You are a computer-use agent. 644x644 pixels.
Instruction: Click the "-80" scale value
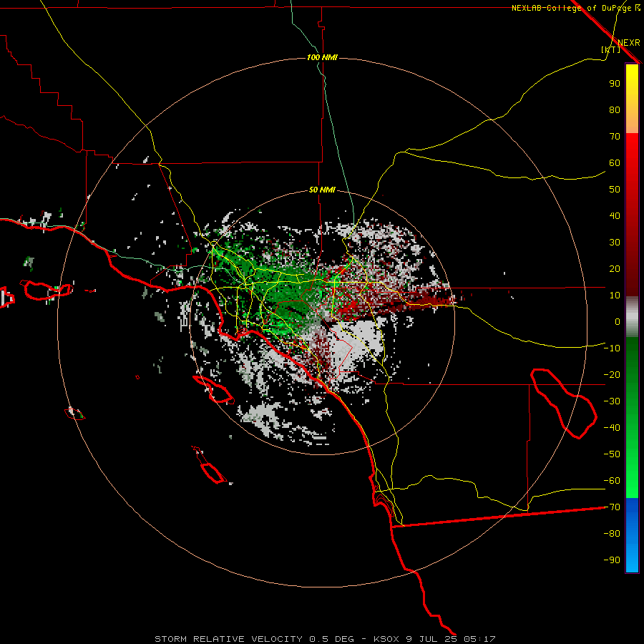(612, 534)
